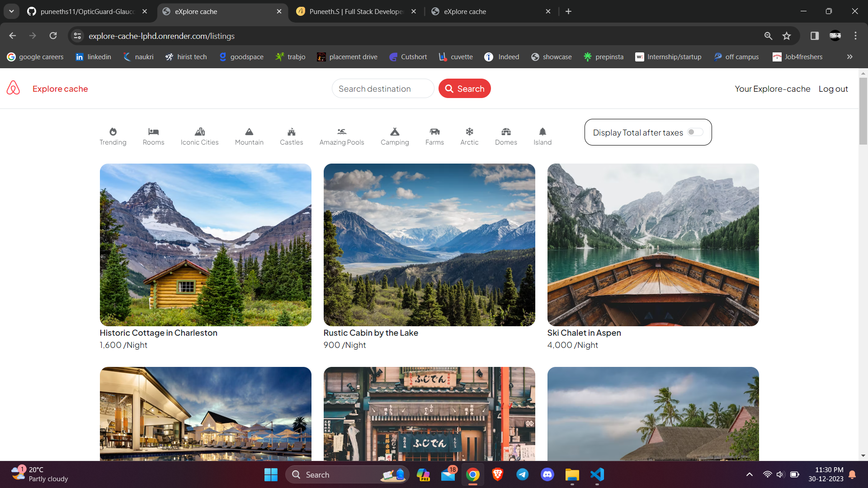Bookmark this page with the star icon
This screenshot has height=488, width=868.
pos(787,36)
